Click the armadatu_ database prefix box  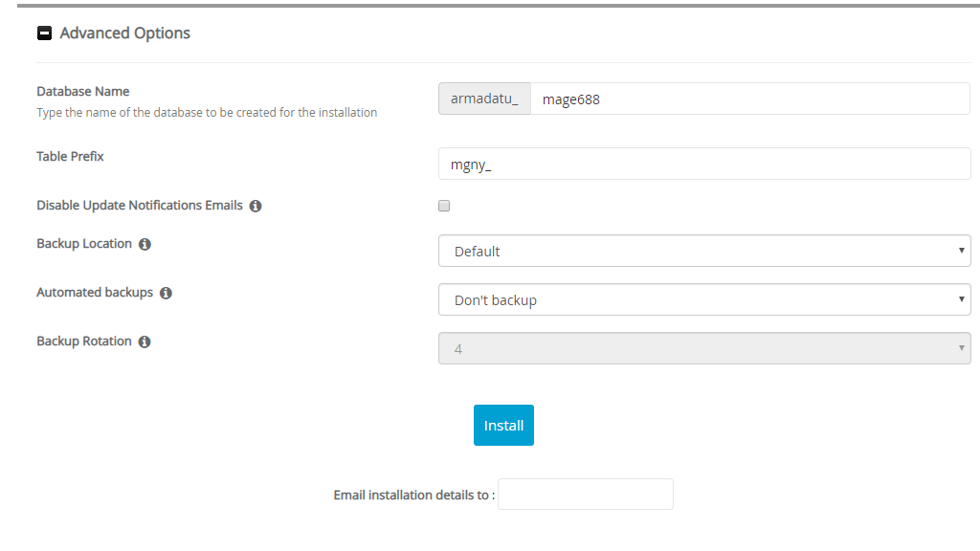point(484,99)
